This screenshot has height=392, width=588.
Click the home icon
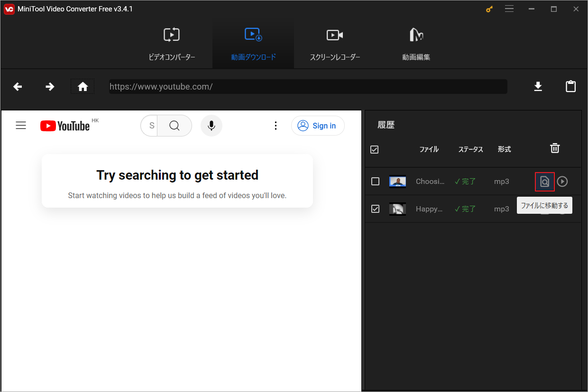(83, 87)
